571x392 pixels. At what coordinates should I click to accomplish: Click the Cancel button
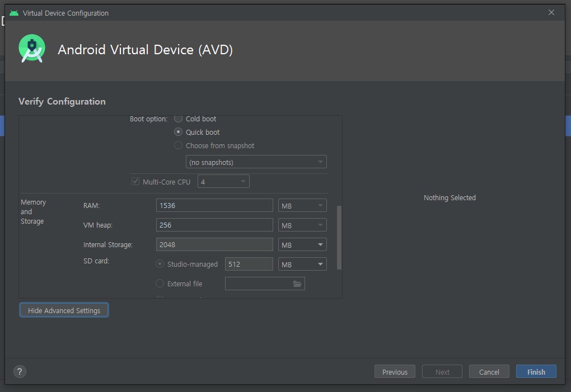489,372
